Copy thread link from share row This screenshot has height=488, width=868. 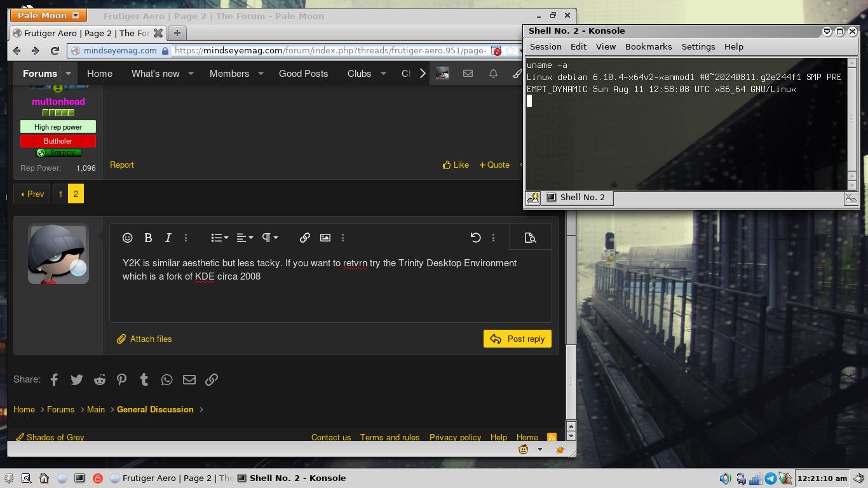coord(212,379)
